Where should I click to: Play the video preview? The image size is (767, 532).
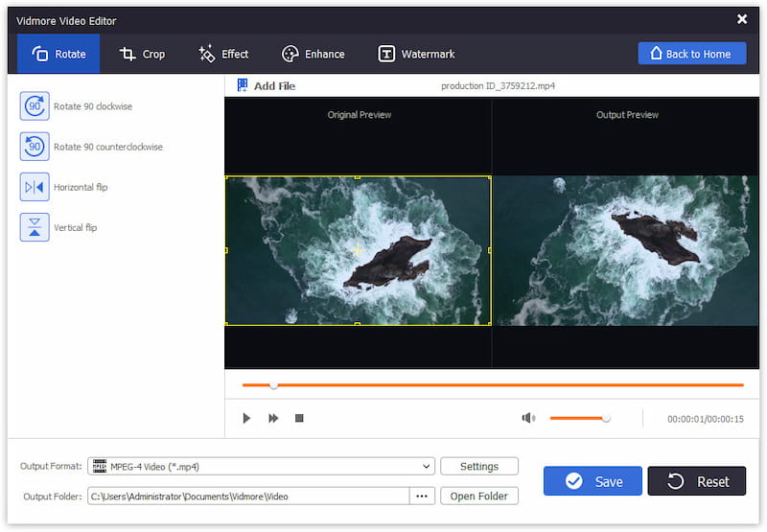point(246,419)
